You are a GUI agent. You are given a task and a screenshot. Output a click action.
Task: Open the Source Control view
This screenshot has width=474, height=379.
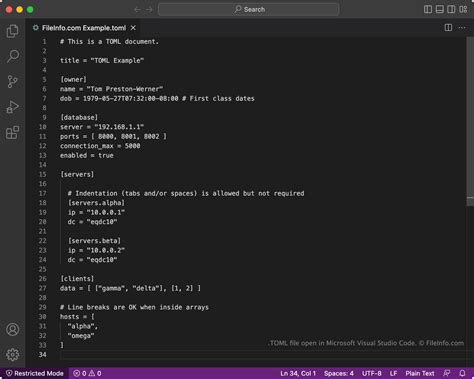(13, 82)
